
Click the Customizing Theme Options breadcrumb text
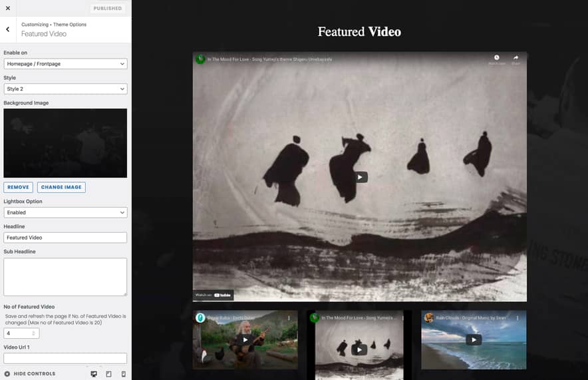click(54, 25)
